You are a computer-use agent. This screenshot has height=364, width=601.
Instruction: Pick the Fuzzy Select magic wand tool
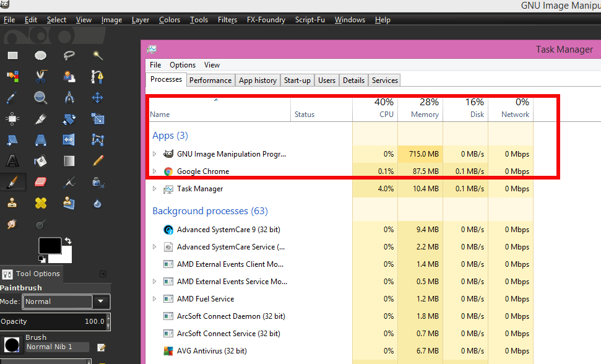(x=98, y=56)
